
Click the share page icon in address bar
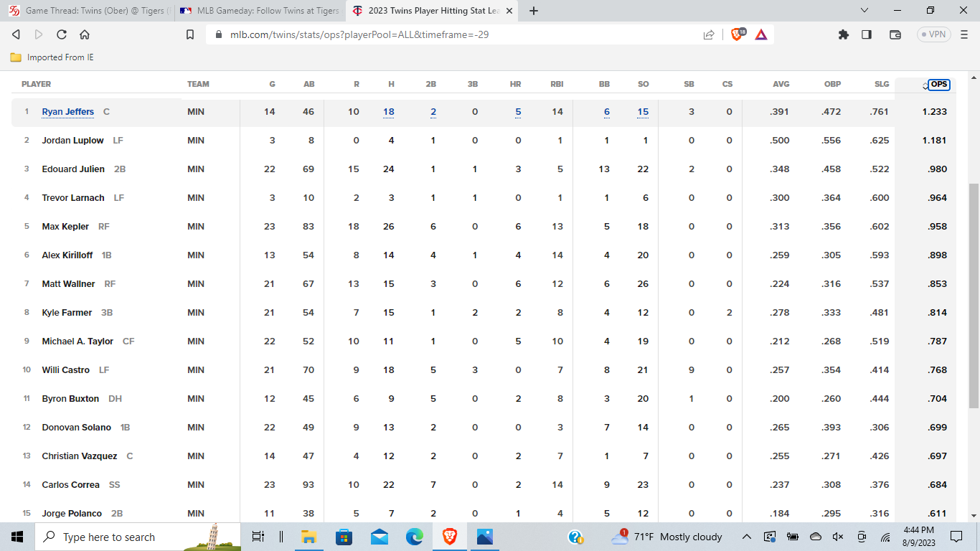(709, 34)
